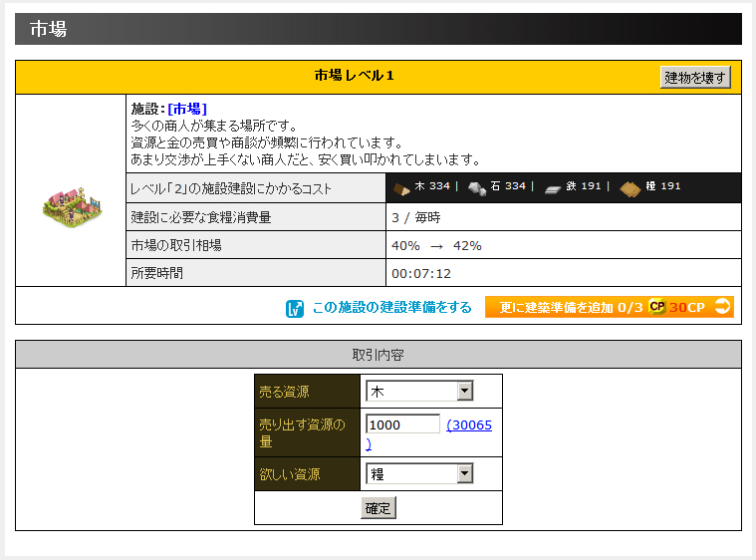
Task: Click the 建設に必要な食糧消費量 label
Action: pos(201,217)
